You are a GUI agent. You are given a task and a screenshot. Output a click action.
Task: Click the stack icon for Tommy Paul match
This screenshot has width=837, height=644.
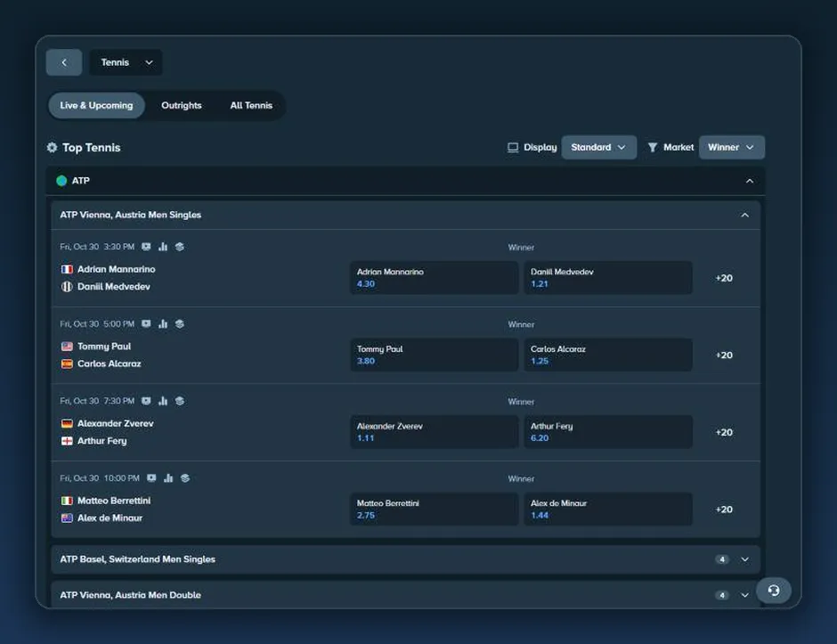coord(180,324)
